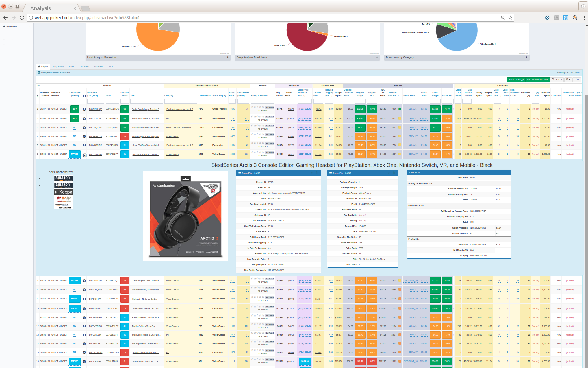Click BUY conclusion for Turtle Beach row
This screenshot has height=368, width=588.
point(75,109)
